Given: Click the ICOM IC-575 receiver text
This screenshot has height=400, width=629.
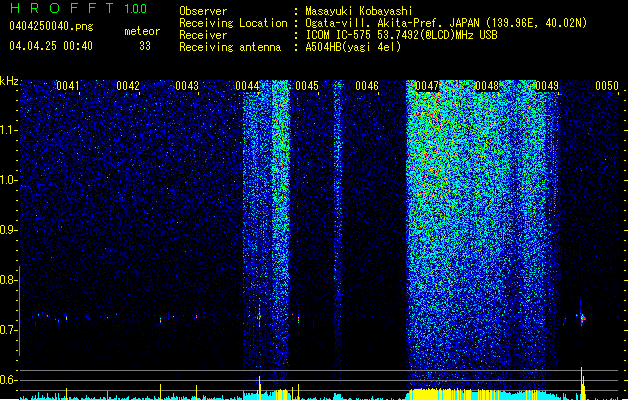Looking at the screenshot, I should point(401,35).
